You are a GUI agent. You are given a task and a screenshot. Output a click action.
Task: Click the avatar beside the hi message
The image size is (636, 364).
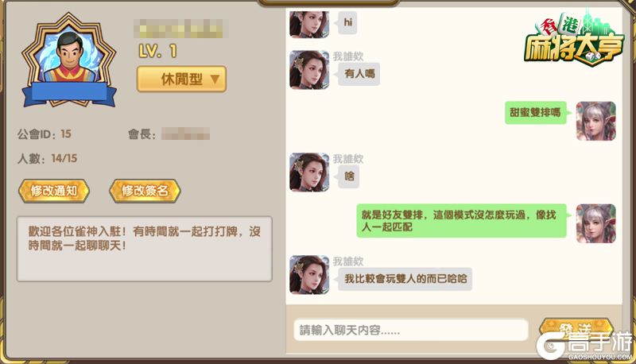point(309,24)
